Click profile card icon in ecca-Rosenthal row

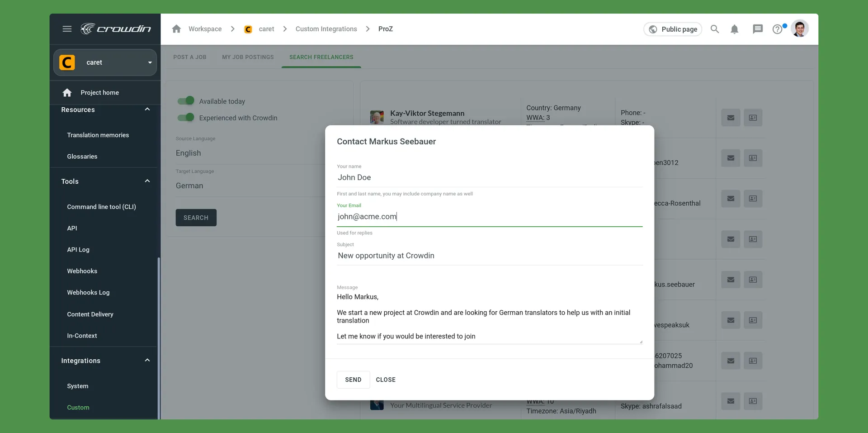753,199
